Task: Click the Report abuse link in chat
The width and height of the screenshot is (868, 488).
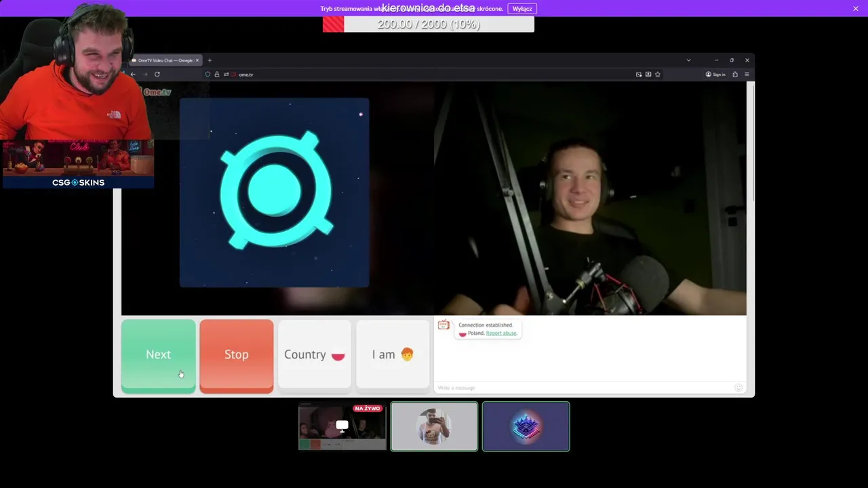Action: click(x=501, y=333)
